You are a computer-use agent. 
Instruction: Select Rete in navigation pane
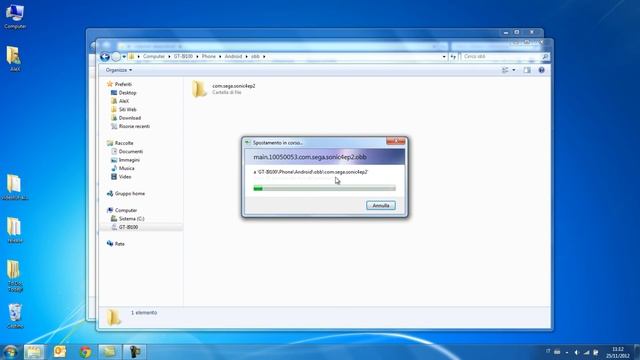pos(119,244)
